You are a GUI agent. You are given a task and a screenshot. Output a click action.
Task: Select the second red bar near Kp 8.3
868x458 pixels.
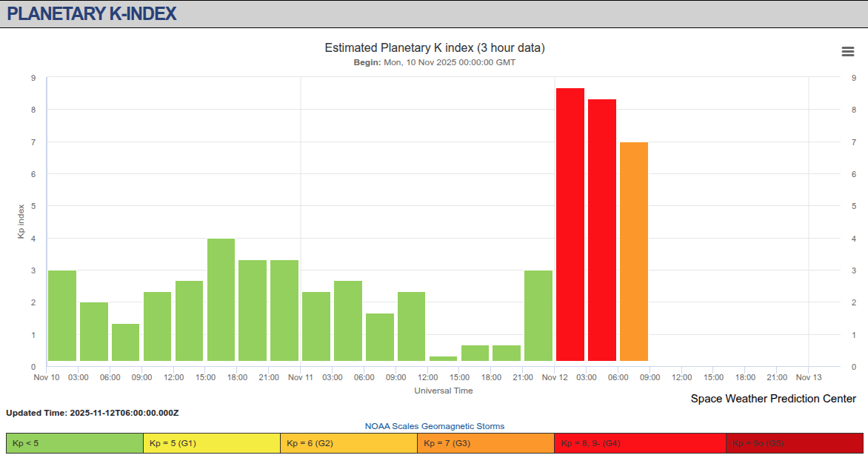[602, 230]
